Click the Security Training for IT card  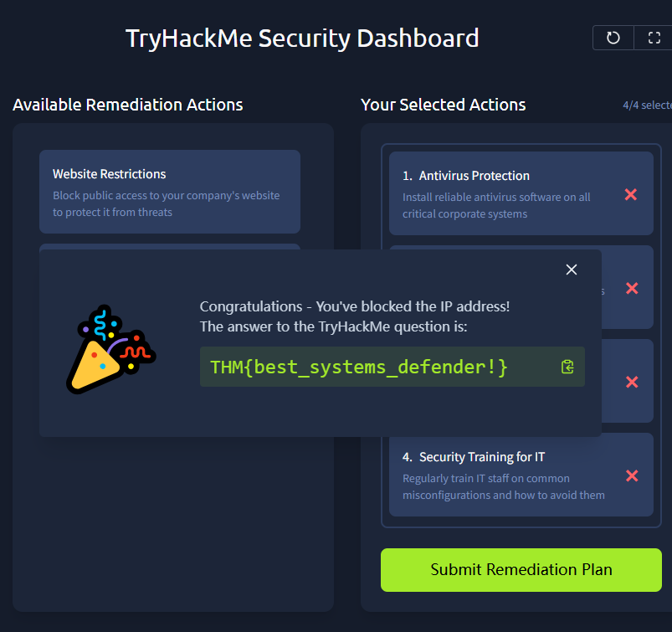point(502,475)
